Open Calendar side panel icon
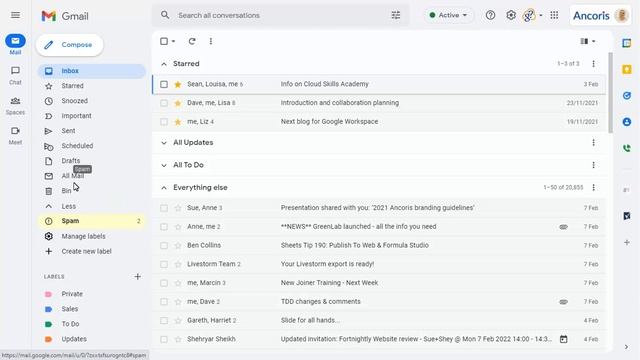Screen dimensions: 640x360 tap(627, 43)
